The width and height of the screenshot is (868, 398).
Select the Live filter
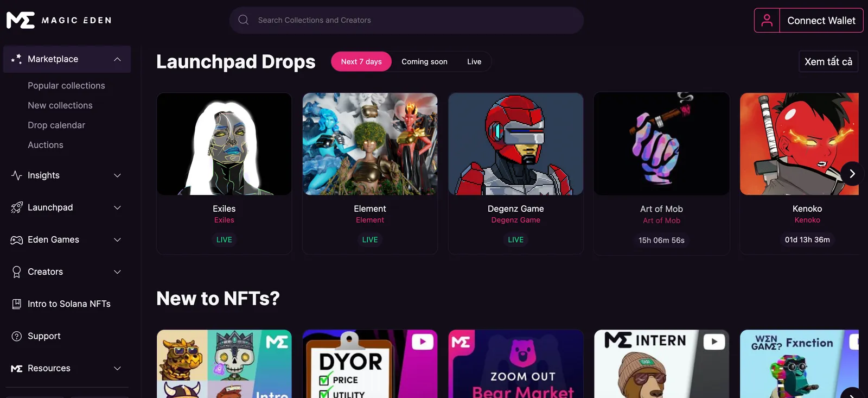click(474, 61)
